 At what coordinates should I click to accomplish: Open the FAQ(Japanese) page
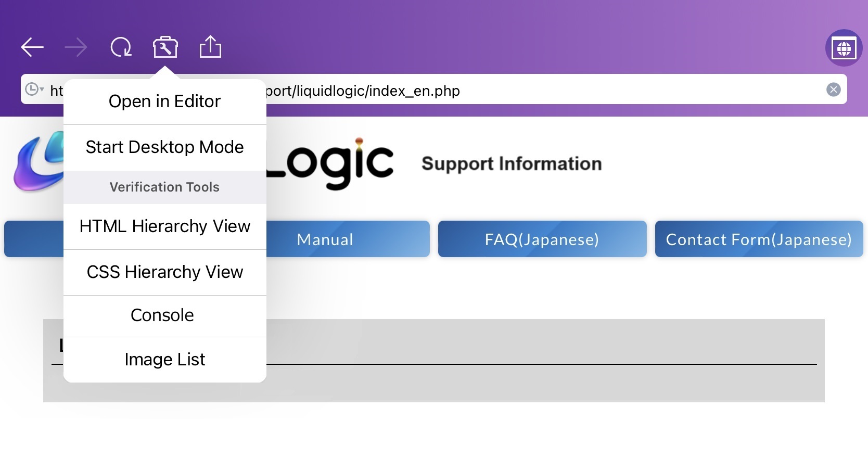542,239
